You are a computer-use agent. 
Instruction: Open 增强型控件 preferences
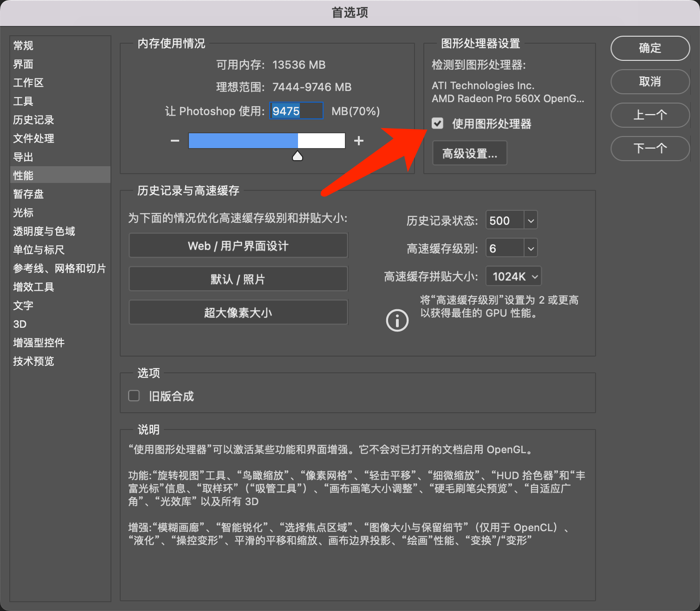(60, 343)
